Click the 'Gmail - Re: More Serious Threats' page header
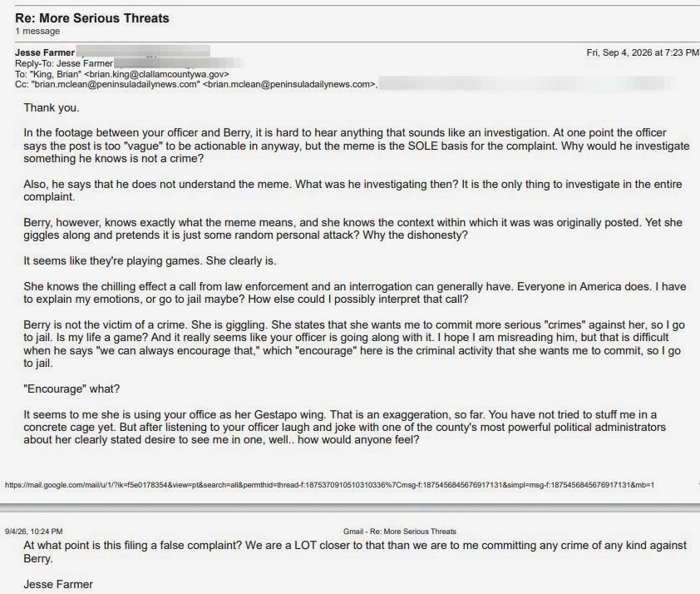The height and width of the screenshot is (594, 700). (x=400, y=532)
